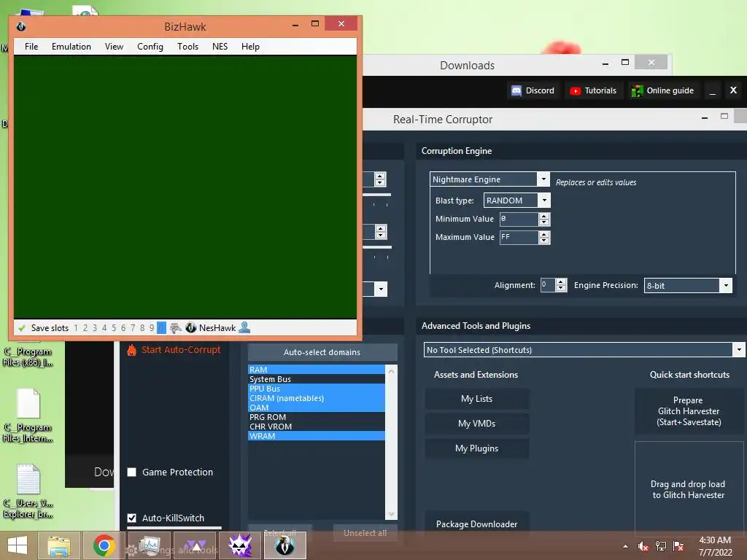Viewport: 747px width, 560px height.
Task: Select save slot 3
Action: pos(95,328)
